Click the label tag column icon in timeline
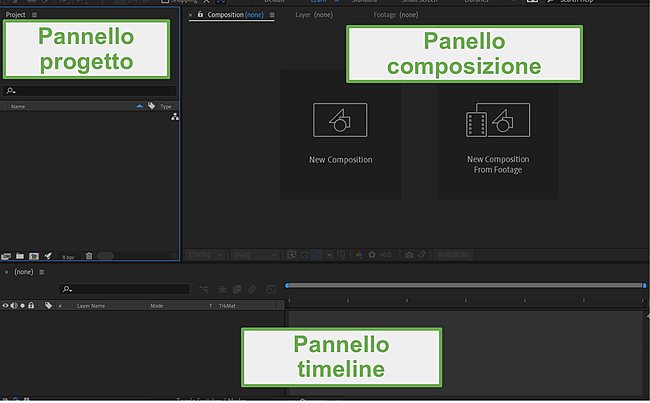 click(x=49, y=306)
